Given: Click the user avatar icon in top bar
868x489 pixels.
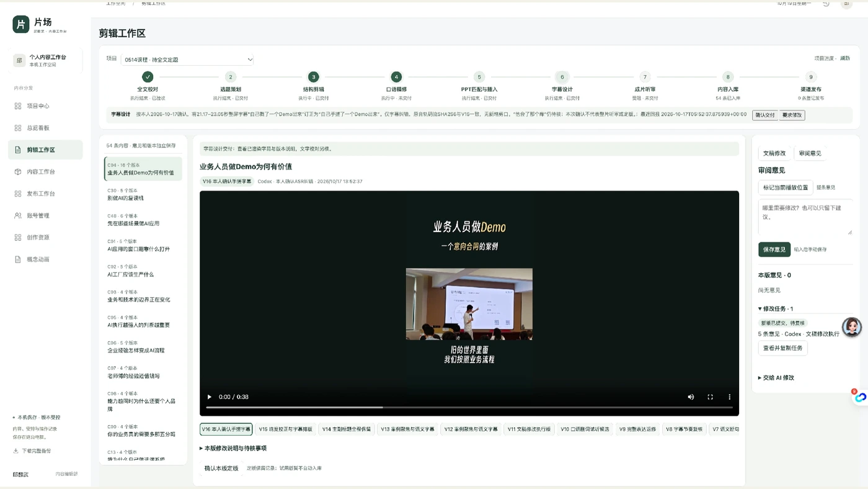Looking at the screenshot, I should click(x=846, y=4).
